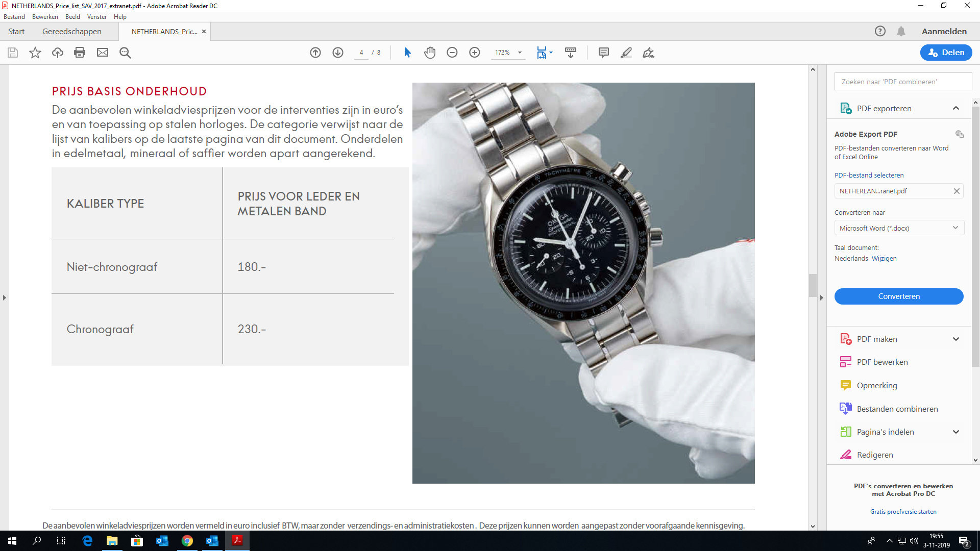Save the file with the floppy disk icon

pyautogui.click(x=13, y=53)
